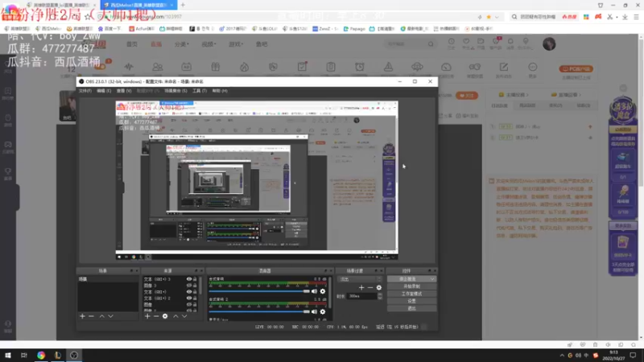
Task: Toggle the lock on 文本 (GDI+) 2 source
Action: (195, 298)
